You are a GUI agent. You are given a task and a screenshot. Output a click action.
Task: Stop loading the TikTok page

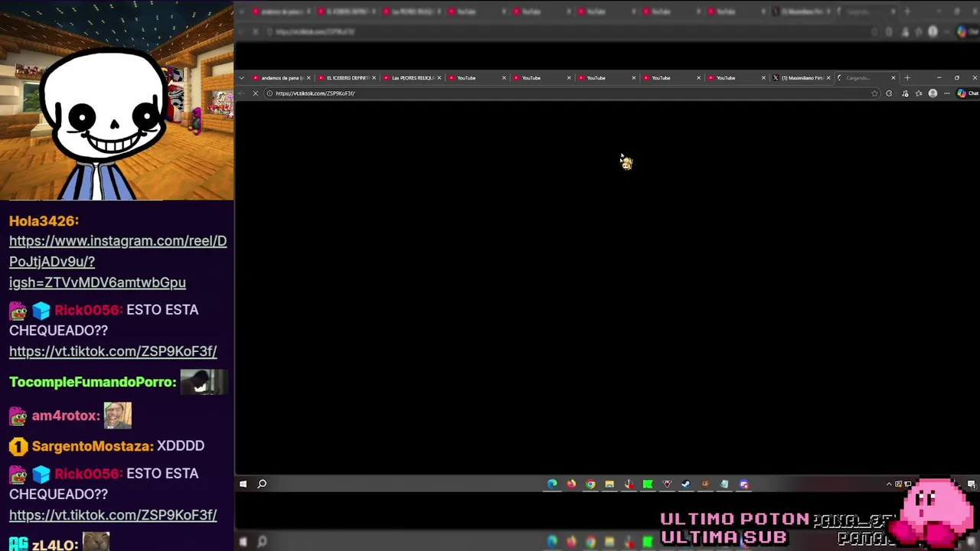point(256,93)
